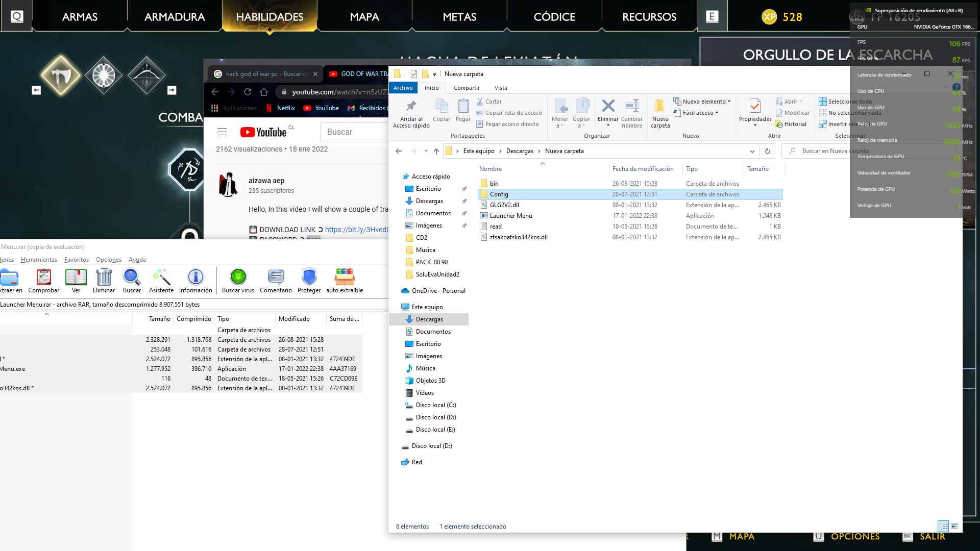Open the Compartir ribbon tab
Image resolution: width=980 pixels, height=551 pixels.
click(x=467, y=88)
